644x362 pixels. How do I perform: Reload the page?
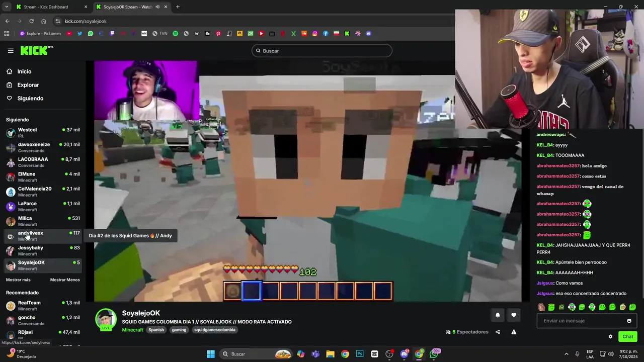pos(31,21)
